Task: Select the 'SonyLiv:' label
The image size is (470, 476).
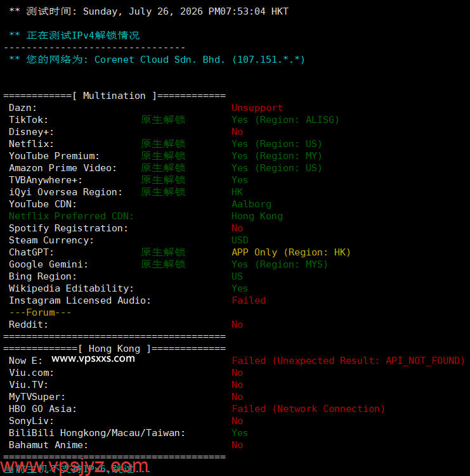Action: click(x=31, y=421)
